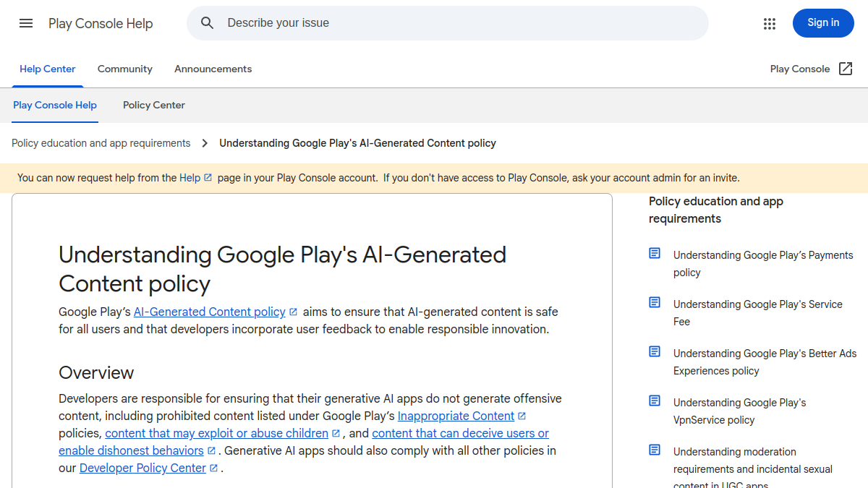Open Understanding Google Play's Payments policy article
Image resolution: width=868 pixels, height=488 pixels.
(763, 264)
